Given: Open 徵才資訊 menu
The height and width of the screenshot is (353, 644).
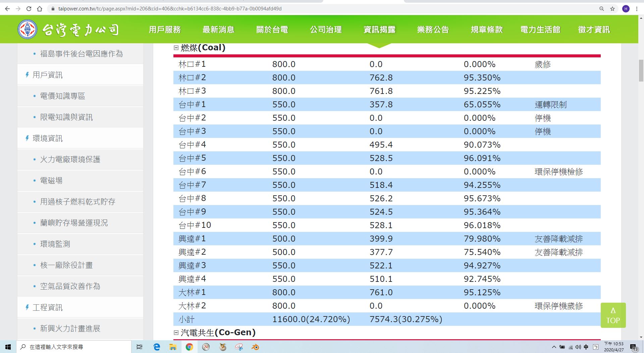Looking at the screenshot, I should [x=594, y=30].
